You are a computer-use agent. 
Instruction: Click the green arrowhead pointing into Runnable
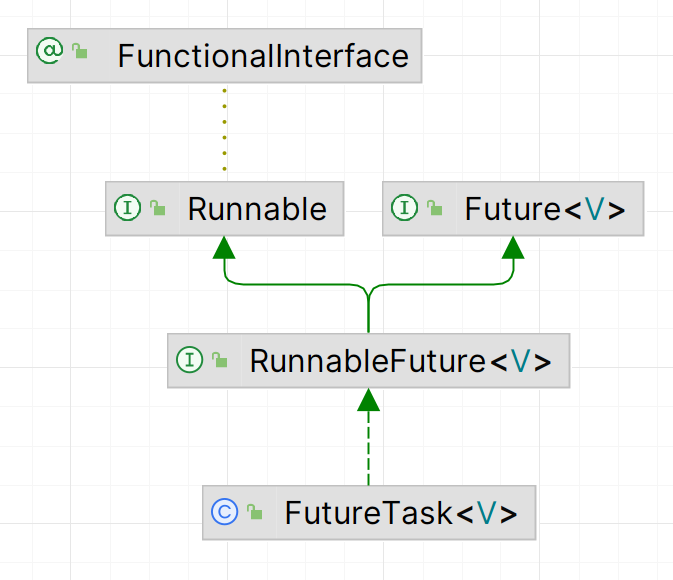tap(224, 247)
